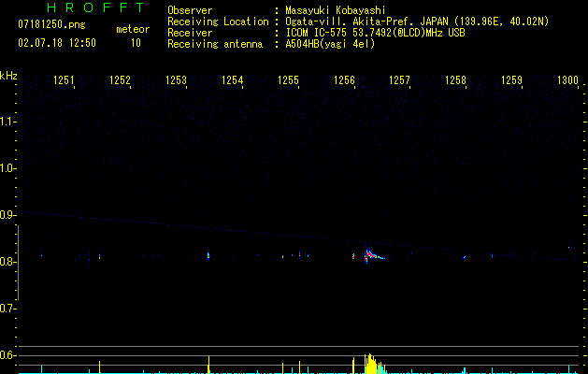
Task: Click the tallest yellow intensity peak cluster
Action: (372, 364)
